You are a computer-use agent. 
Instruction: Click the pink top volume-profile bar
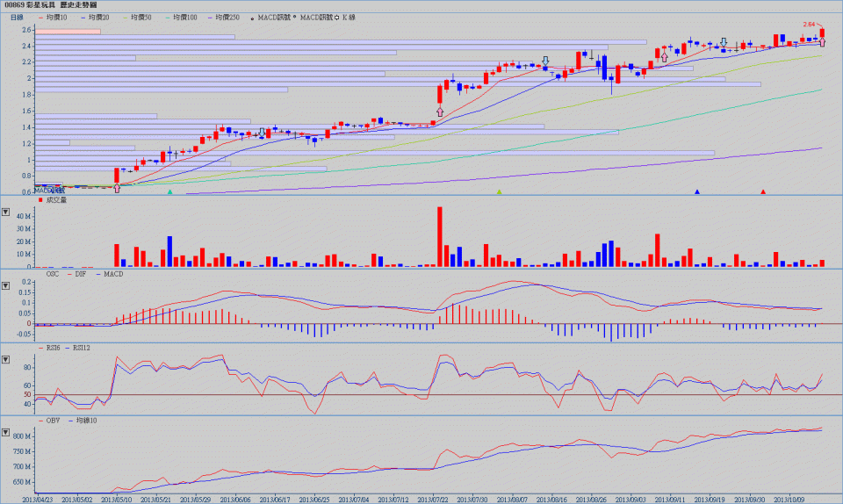click(50, 32)
